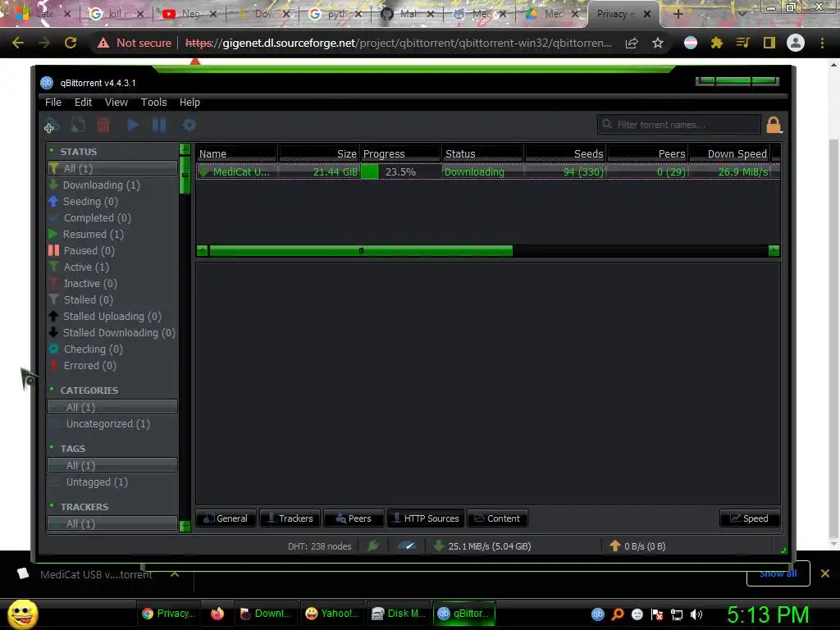Click the sidebar scroll-up arrow button
The height and width of the screenshot is (630, 840).
[185, 149]
